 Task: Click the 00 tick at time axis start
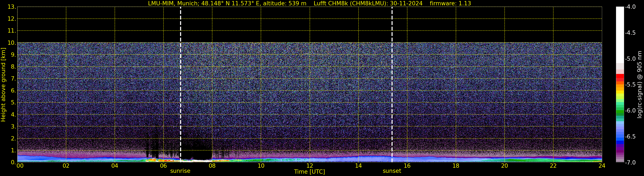[20, 166]
